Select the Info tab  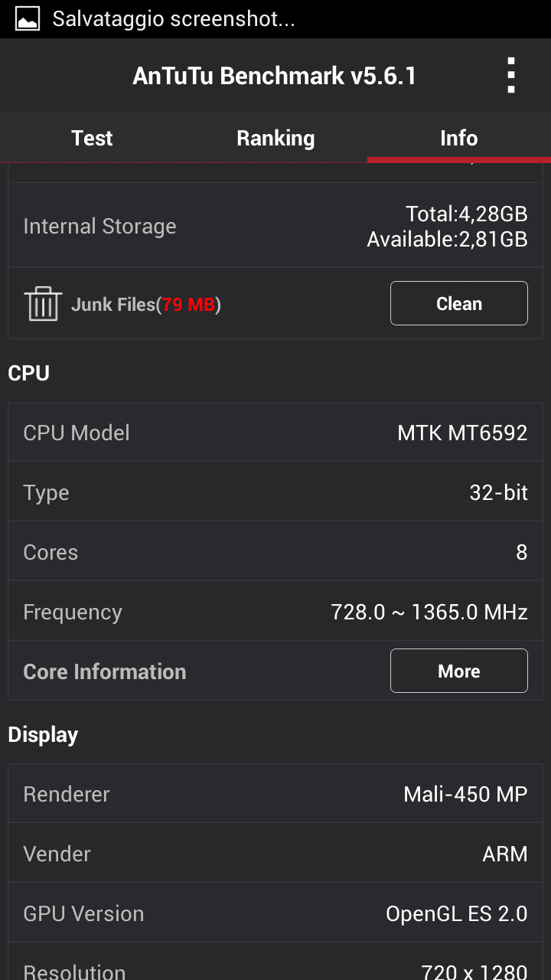(x=459, y=138)
